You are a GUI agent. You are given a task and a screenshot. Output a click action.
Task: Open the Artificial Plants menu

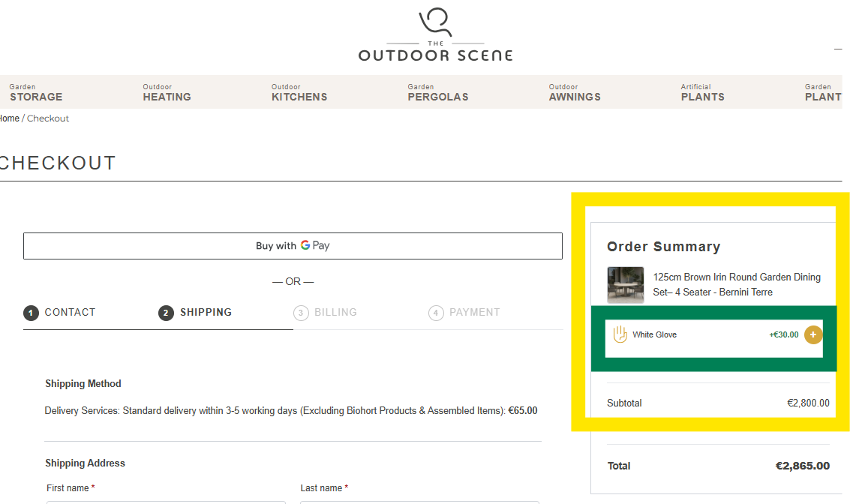702,91
